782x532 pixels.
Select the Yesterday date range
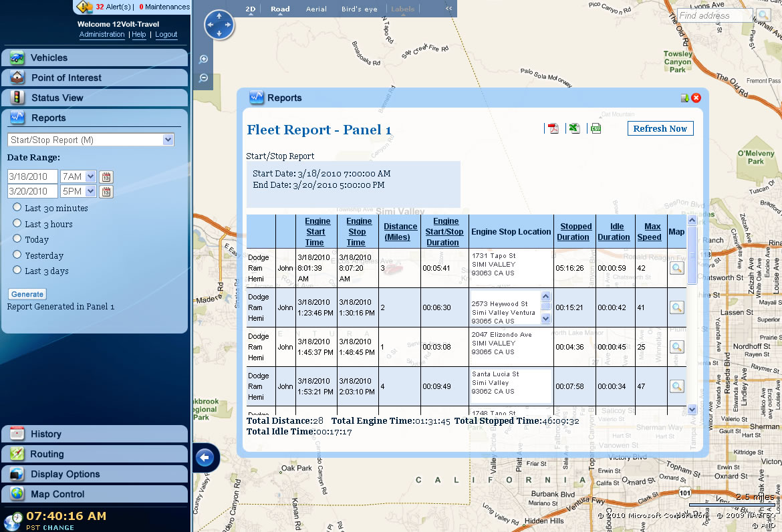[17, 255]
